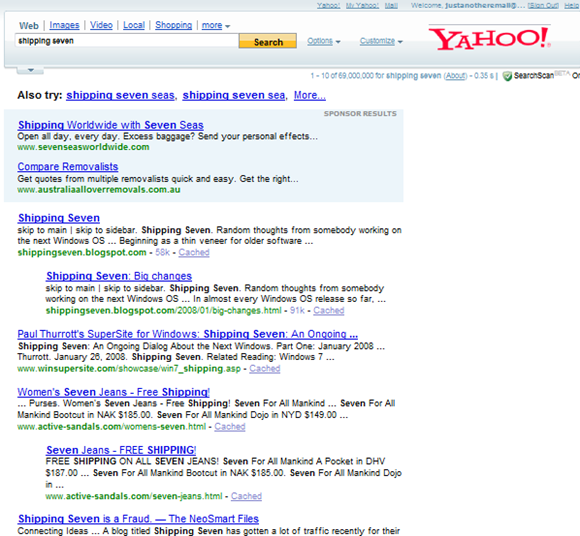
Task: Open the Customize dropdown
Action: coord(381,41)
